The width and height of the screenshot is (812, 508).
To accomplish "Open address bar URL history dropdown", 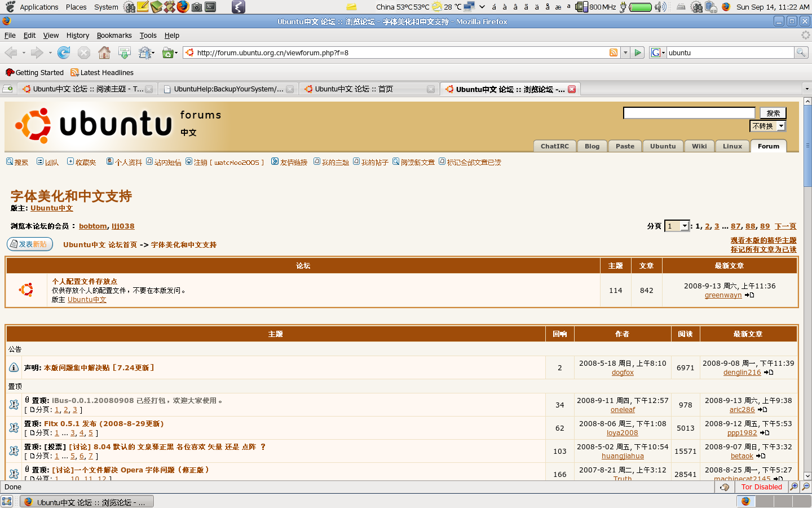I will pyautogui.click(x=625, y=52).
